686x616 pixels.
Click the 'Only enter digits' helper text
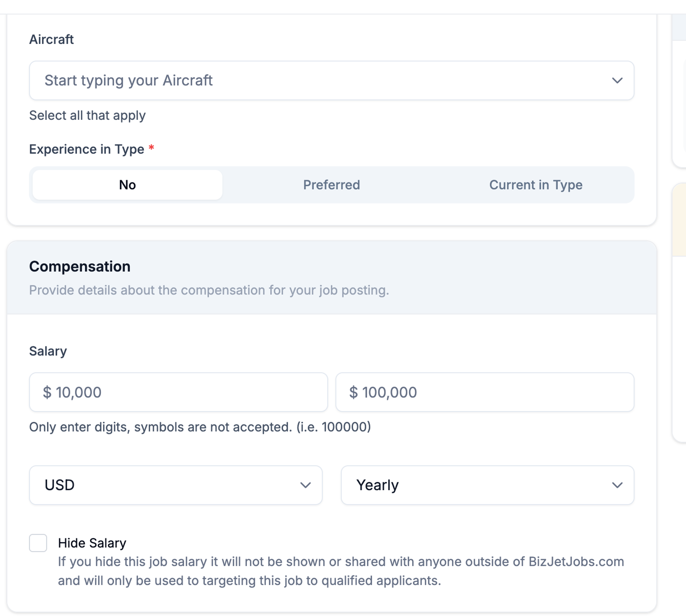tap(200, 427)
